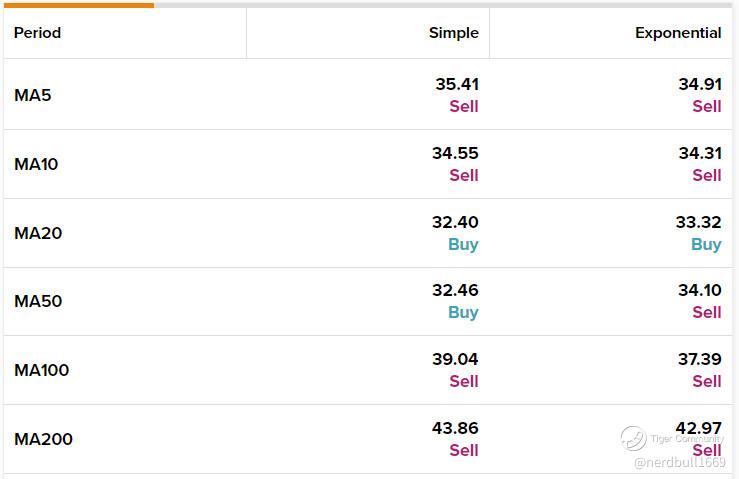The image size is (739, 479).
Task: Click the @nerdbull1669 watermark username
Action: point(680,462)
